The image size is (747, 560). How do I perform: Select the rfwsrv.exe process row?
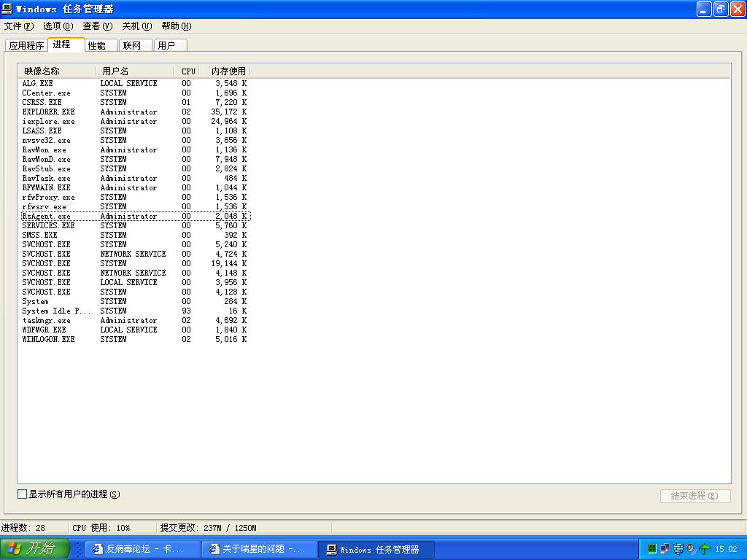pos(135,206)
